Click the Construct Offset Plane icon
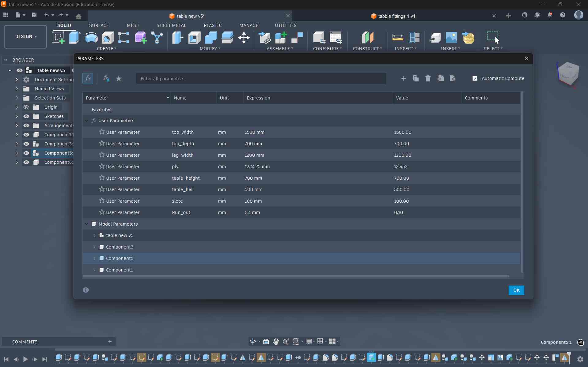This screenshot has width=588, height=367. coord(367,38)
